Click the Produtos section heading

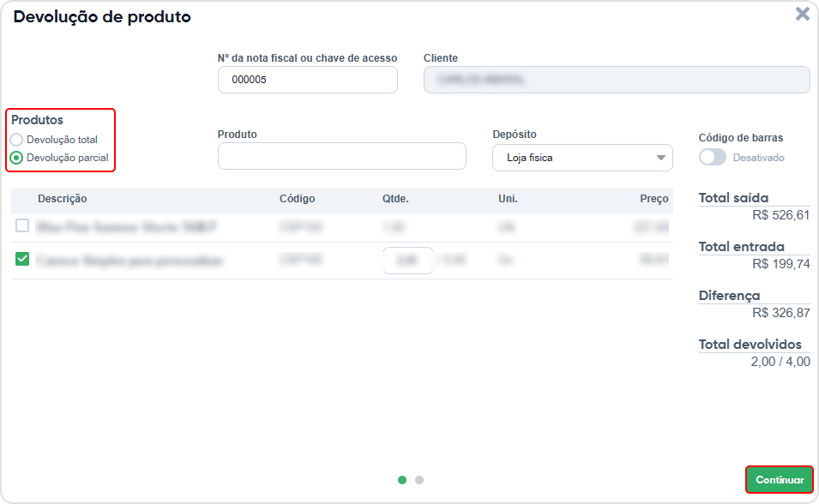tap(37, 120)
